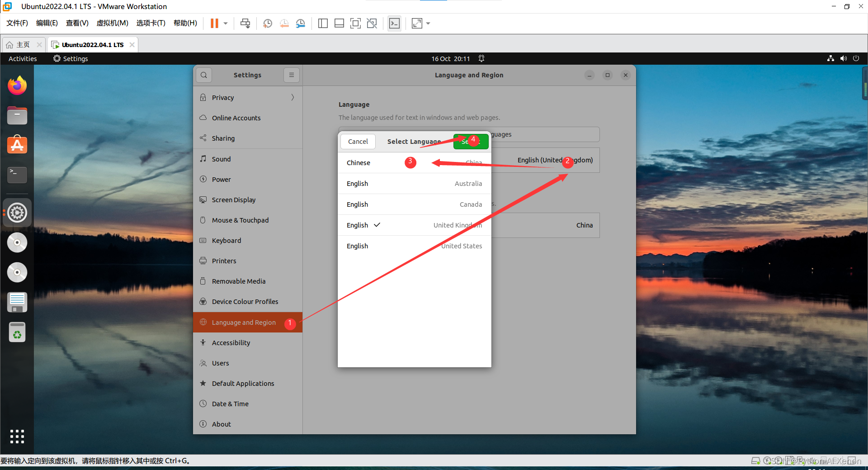Viewport: 868px width, 470px height.
Task: Show VMware library sidebar layout icon
Action: [x=323, y=23]
